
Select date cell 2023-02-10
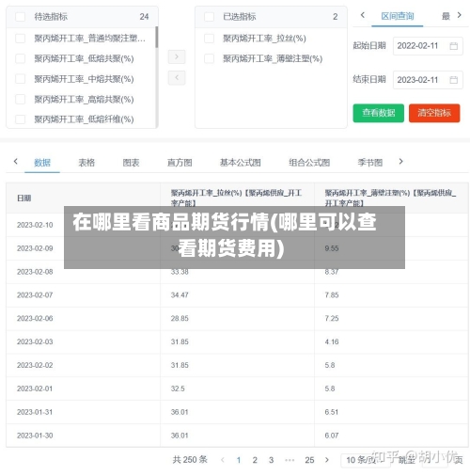pos(35,225)
